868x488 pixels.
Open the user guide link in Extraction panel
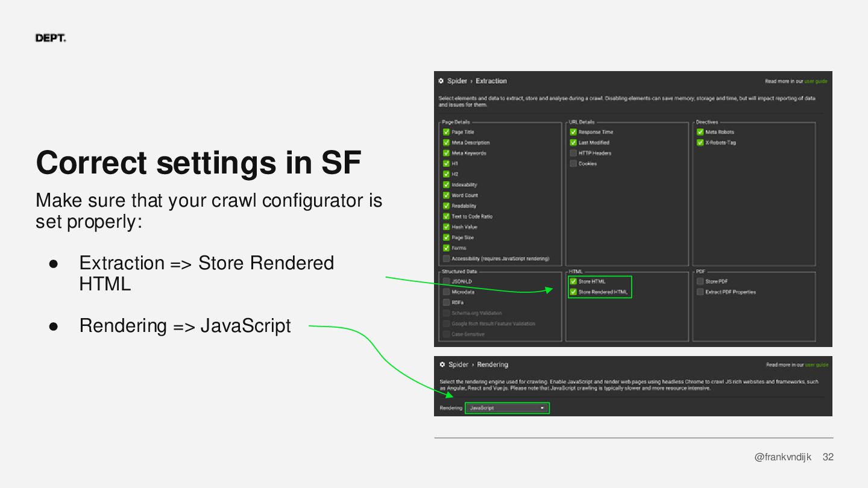coord(816,81)
